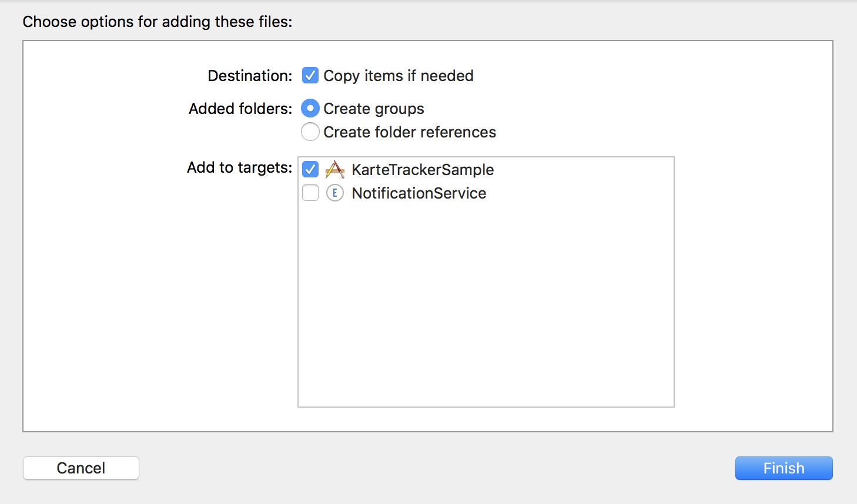Select the Create folder references radio button

(x=310, y=132)
